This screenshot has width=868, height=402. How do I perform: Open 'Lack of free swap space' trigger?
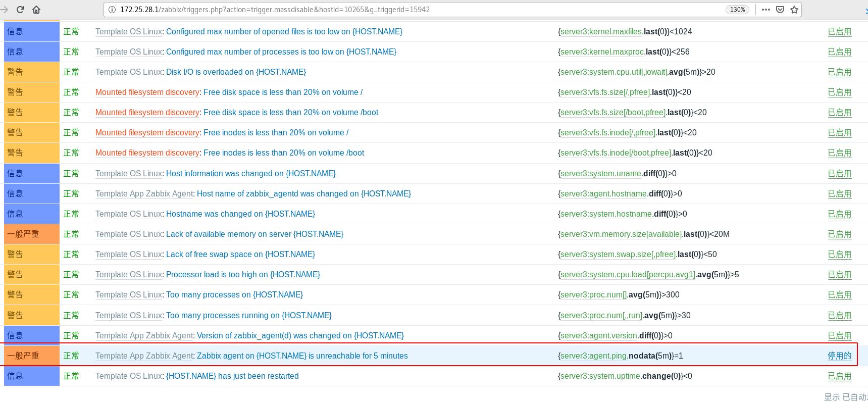tap(240, 254)
